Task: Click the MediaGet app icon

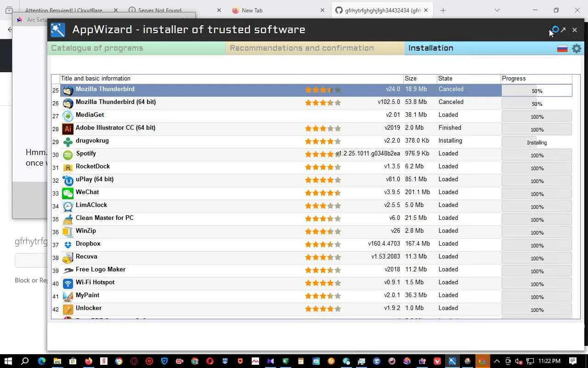Action: pyautogui.click(x=68, y=116)
